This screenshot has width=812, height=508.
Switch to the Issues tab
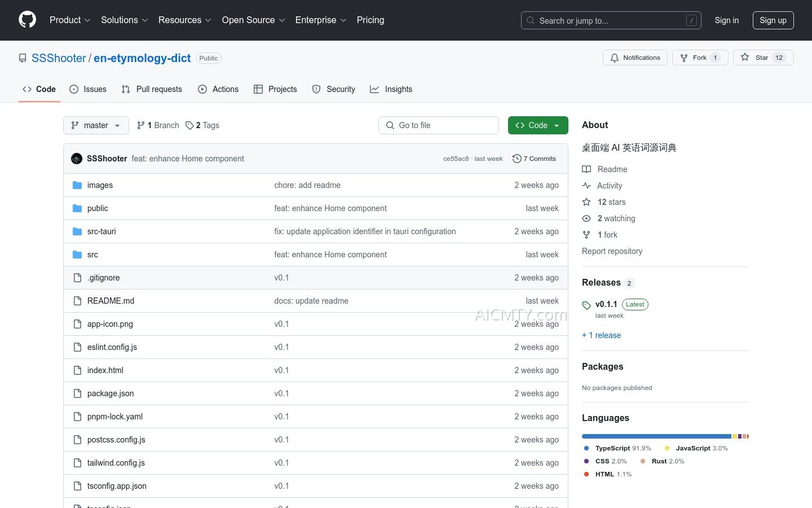point(88,89)
